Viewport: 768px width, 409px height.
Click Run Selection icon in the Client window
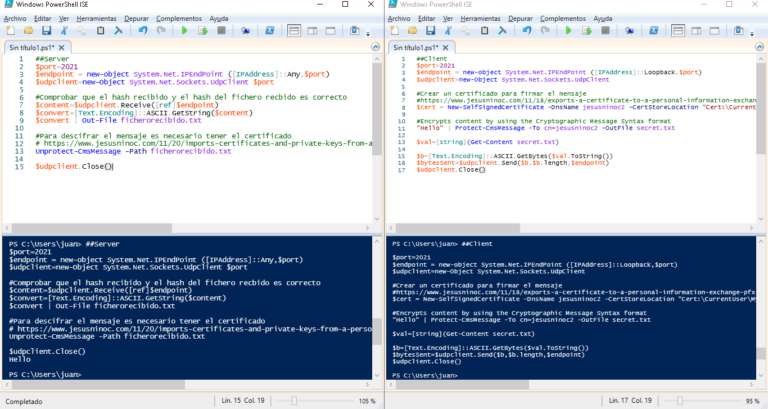[584, 31]
